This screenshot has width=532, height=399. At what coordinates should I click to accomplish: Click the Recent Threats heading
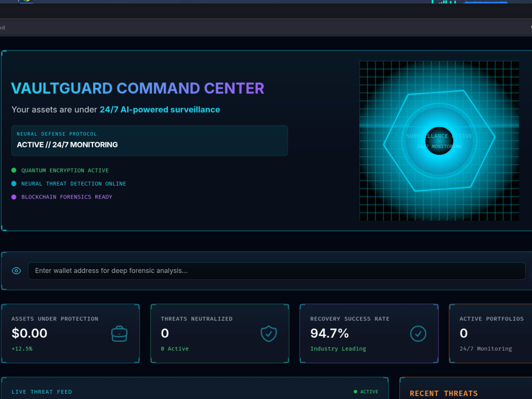pyautogui.click(x=444, y=393)
